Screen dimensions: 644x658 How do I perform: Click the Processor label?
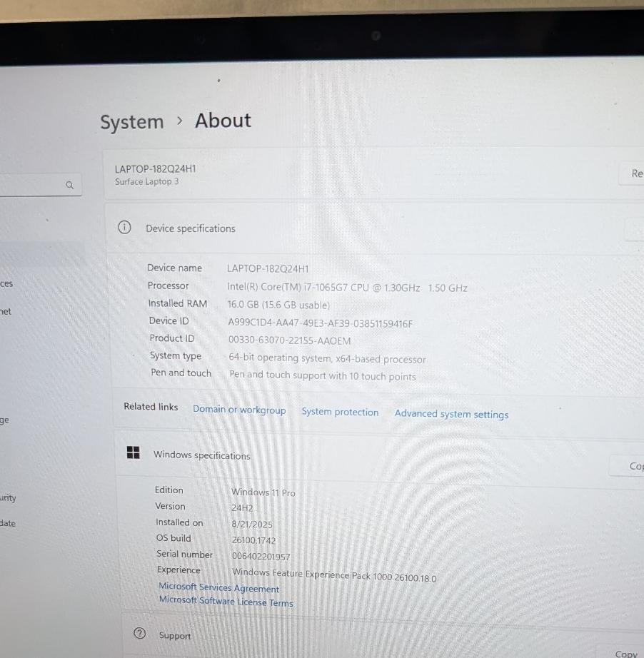[168, 285]
